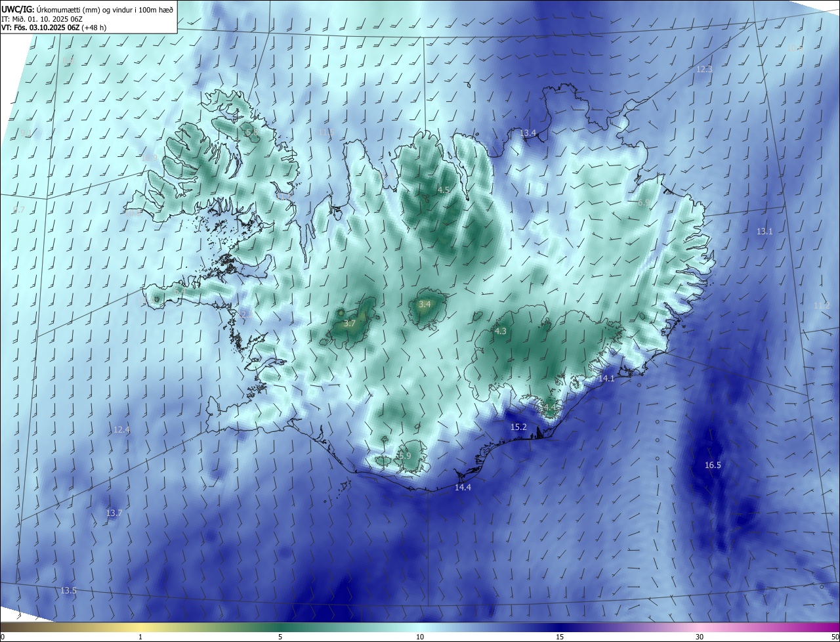This screenshot has height=642, width=840.
Task: Click the 14.1 value label on the southeast coast
Action: pos(606,379)
